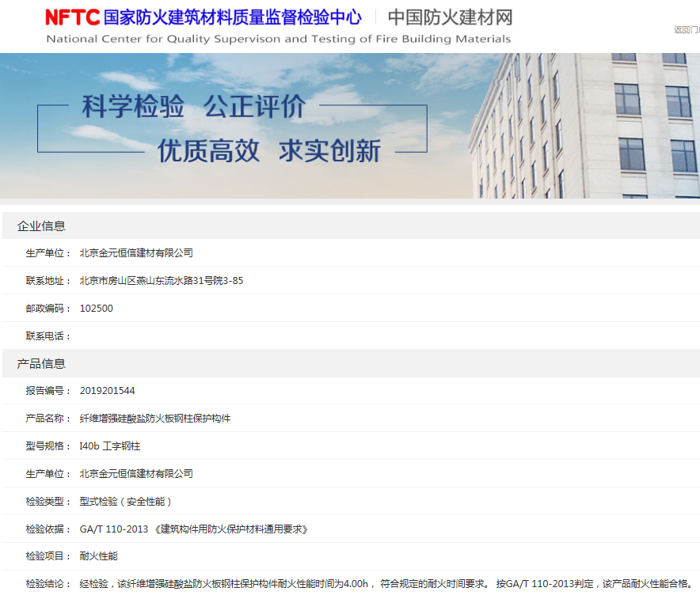Click the 返回门户 link at top right

coord(686,29)
